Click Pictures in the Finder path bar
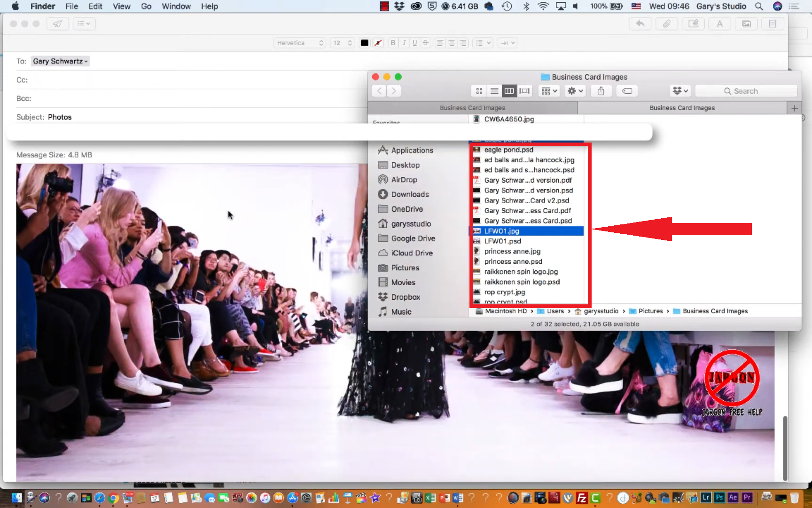 (650, 311)
